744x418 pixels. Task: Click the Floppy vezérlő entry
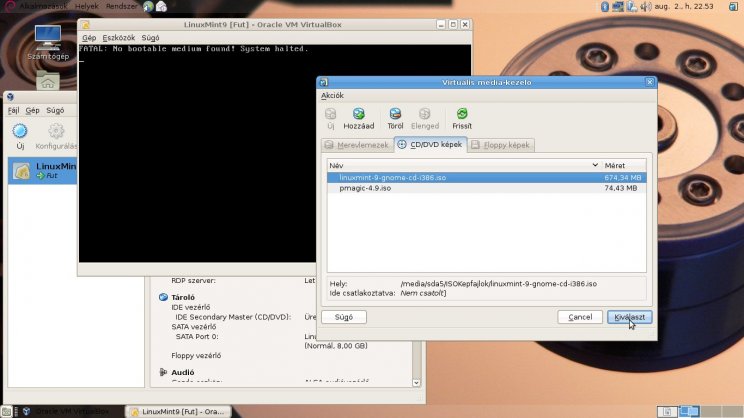pyautogui.click(x=196, y=355)
